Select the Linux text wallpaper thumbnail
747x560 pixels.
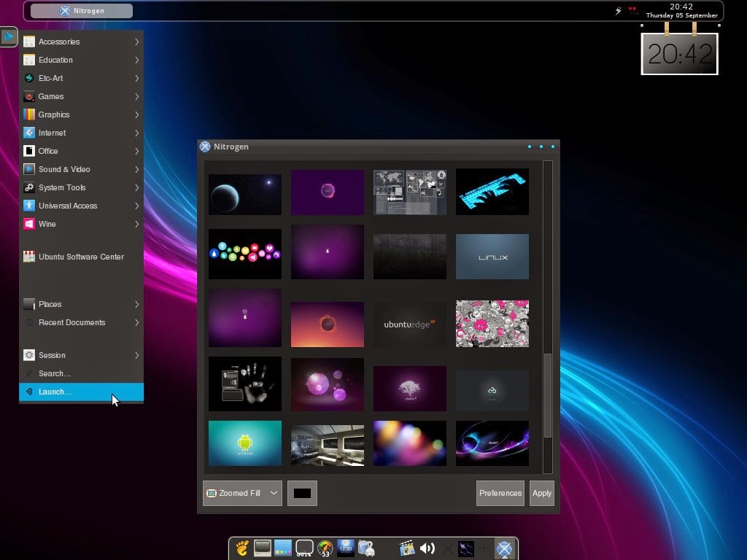(x=492, y=256)
